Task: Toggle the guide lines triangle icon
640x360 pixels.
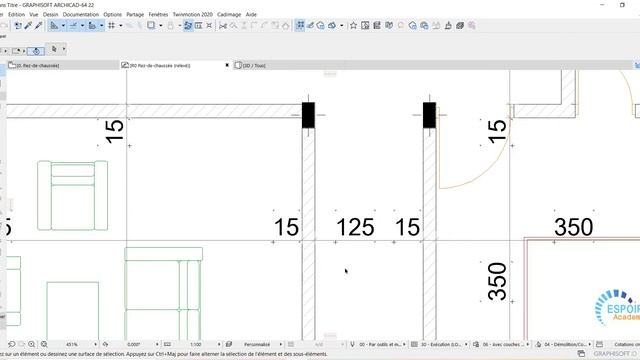Action: pyautogui.click(x=54, y=25)
